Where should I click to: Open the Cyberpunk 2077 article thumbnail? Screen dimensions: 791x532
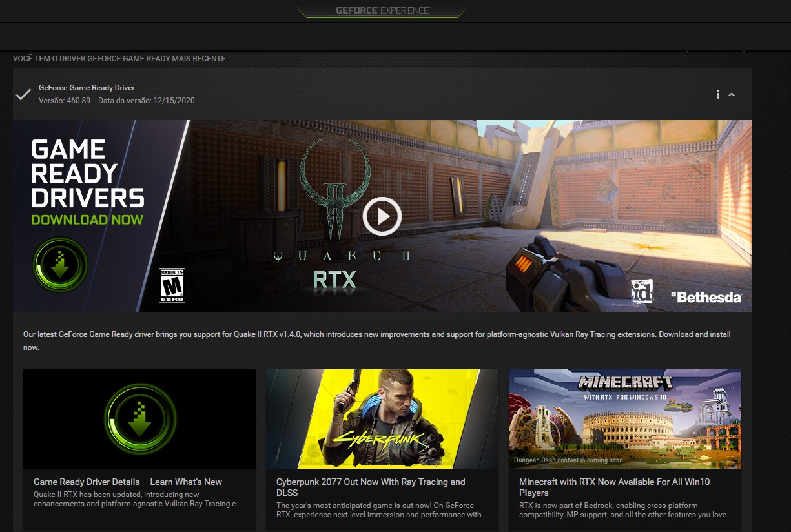382,419
